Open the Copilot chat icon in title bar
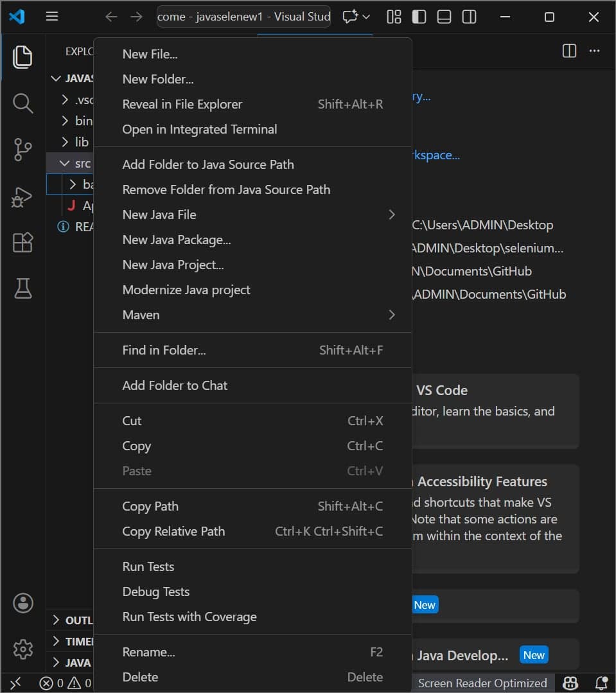The image size is (616, 693). (351, 17)
